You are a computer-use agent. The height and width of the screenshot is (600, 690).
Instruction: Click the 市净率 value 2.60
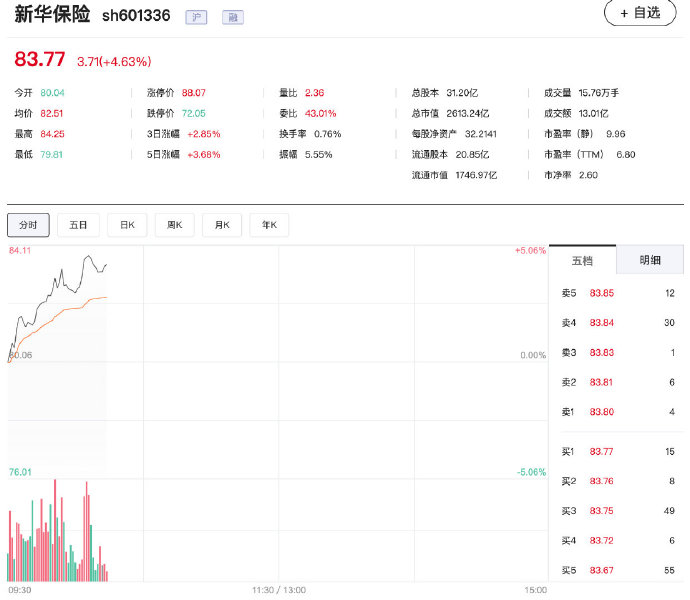[588, 175]
